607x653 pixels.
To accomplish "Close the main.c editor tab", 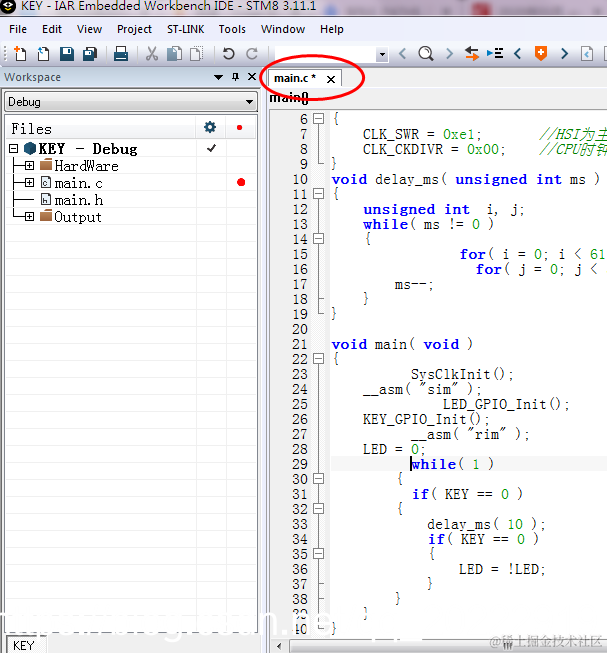I will click(x=331, y=79).
